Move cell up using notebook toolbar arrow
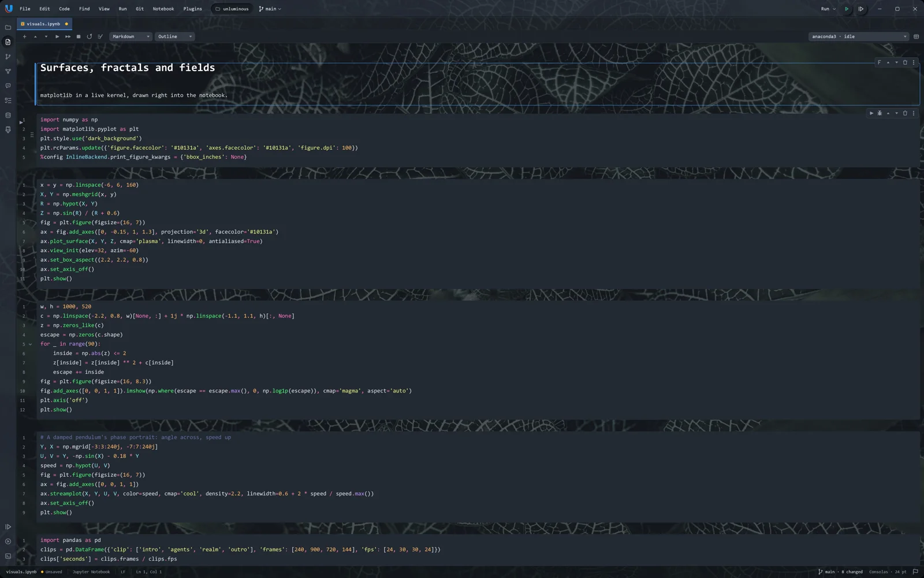Image resolution: width=924 pixels, height=578 pixels. [x=35, y=36]
